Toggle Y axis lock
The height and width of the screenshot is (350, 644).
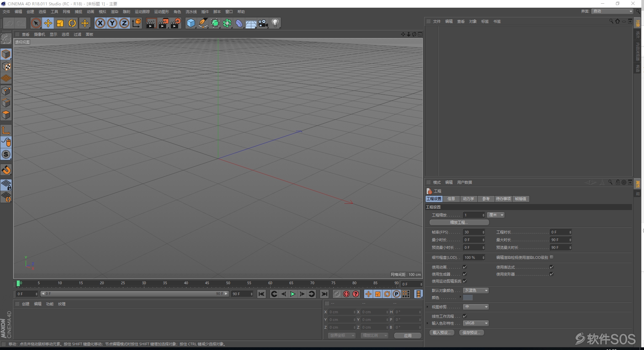pyautogui.click(x=112, y=23)
